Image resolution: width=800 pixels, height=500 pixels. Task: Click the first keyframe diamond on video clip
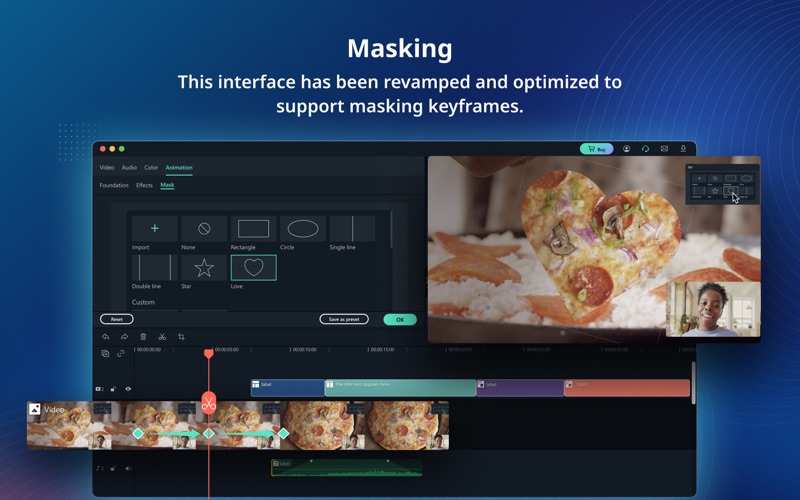point(138,433)
